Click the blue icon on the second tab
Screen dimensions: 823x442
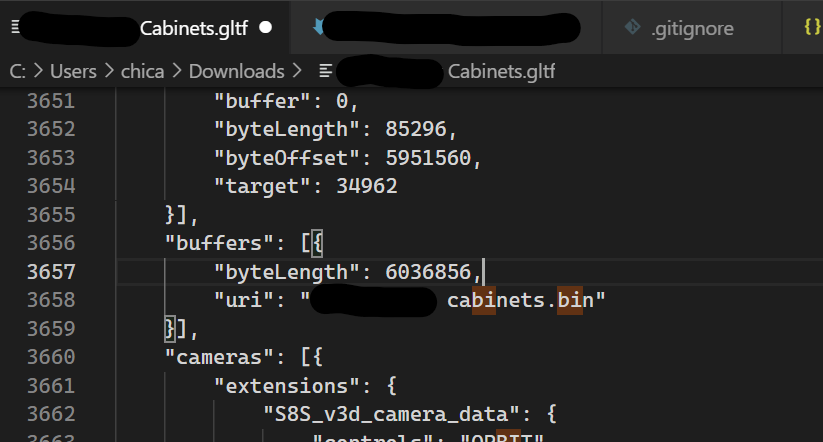point(318,26)
